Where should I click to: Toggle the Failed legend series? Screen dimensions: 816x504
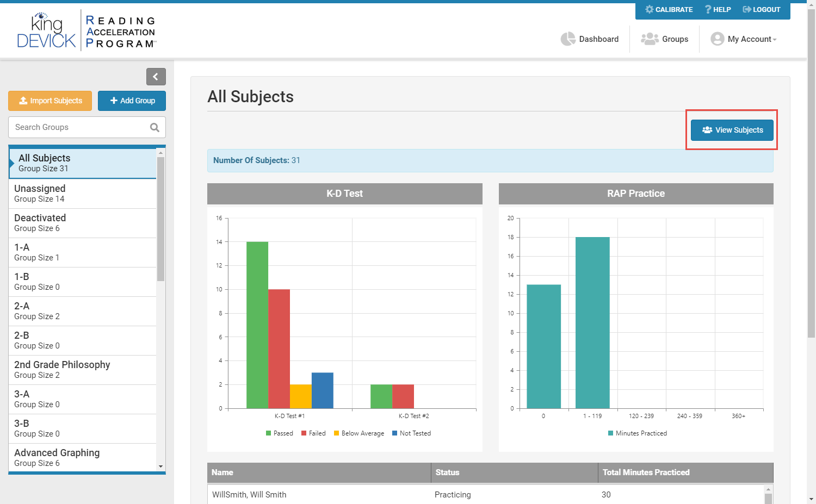[x=313, y=433]
